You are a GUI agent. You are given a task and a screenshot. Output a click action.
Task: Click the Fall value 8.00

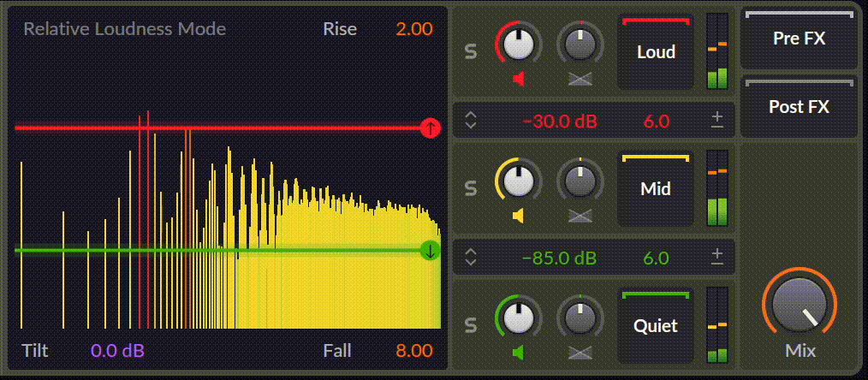coord(414,351)
